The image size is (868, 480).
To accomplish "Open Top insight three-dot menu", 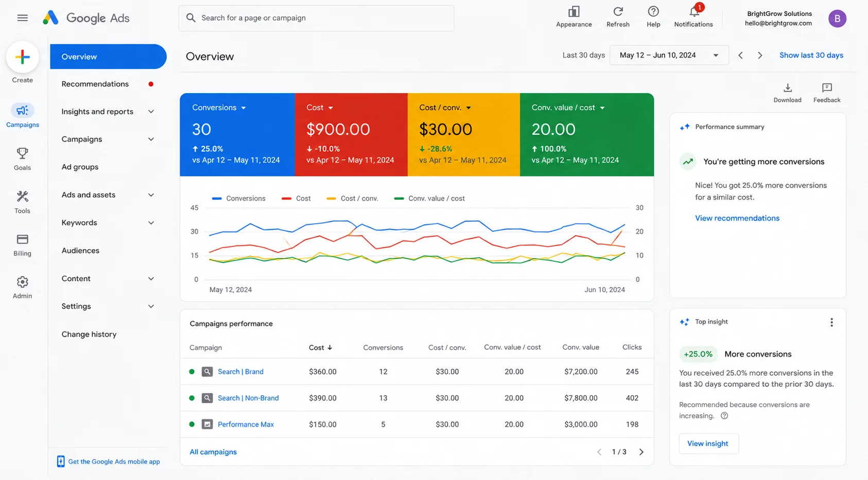I will [831, 323].
